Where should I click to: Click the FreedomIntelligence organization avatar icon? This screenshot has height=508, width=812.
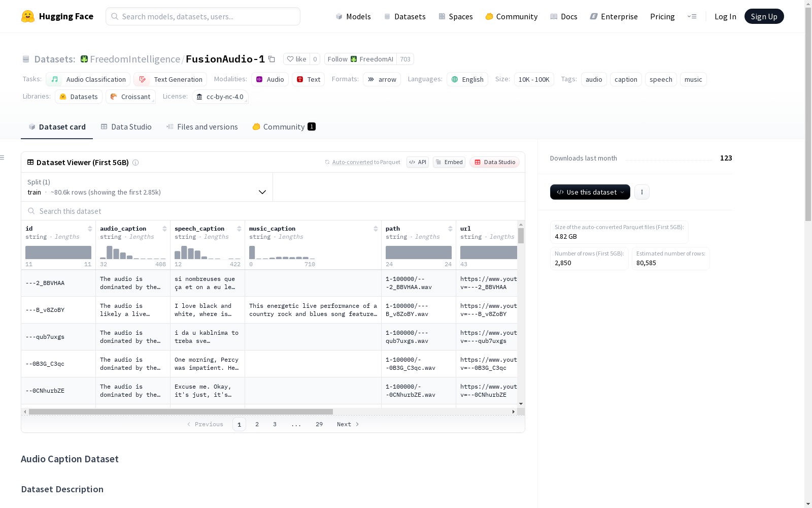point(84,59)
